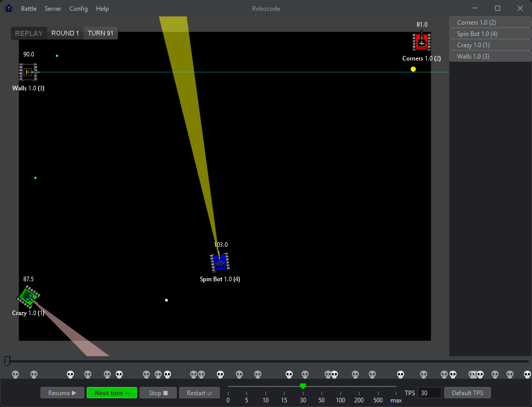The image size is (532, 407).
Task: Click the TURN 91 indicator
Action: 101,33
